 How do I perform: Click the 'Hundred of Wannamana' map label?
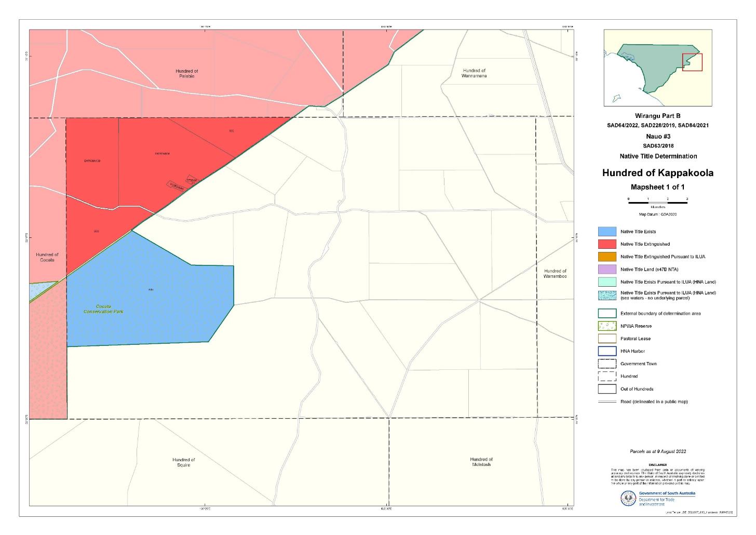(474, 73)
